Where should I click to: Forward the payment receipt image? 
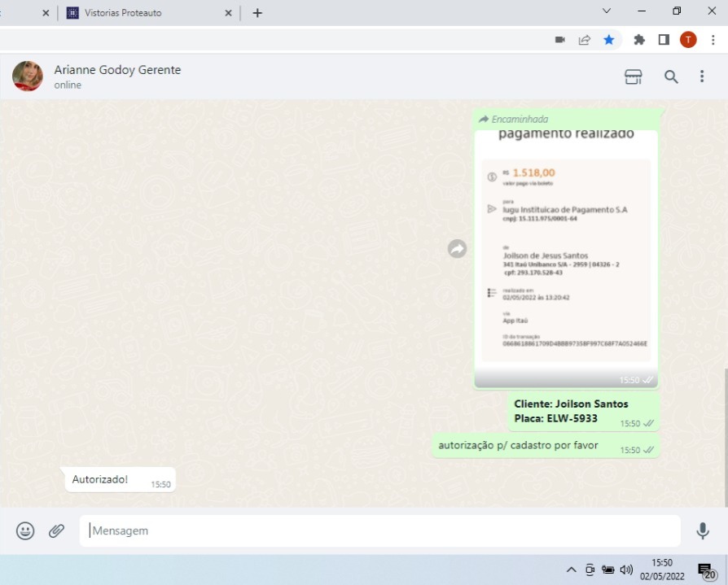pyautogui.click(x=457, y=249)
